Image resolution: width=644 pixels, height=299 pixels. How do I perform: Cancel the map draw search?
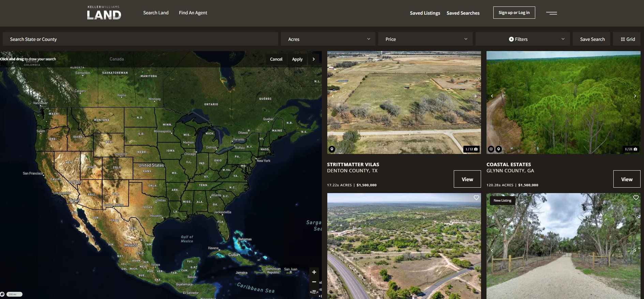tap(276, 59)
